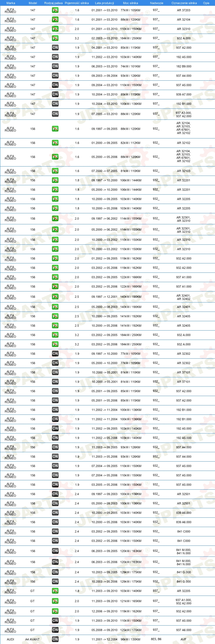Click the ON diesel icon in the 147 07.2005 row
The width and height of the screenshot is (215, 644).
tap(55, 114)
